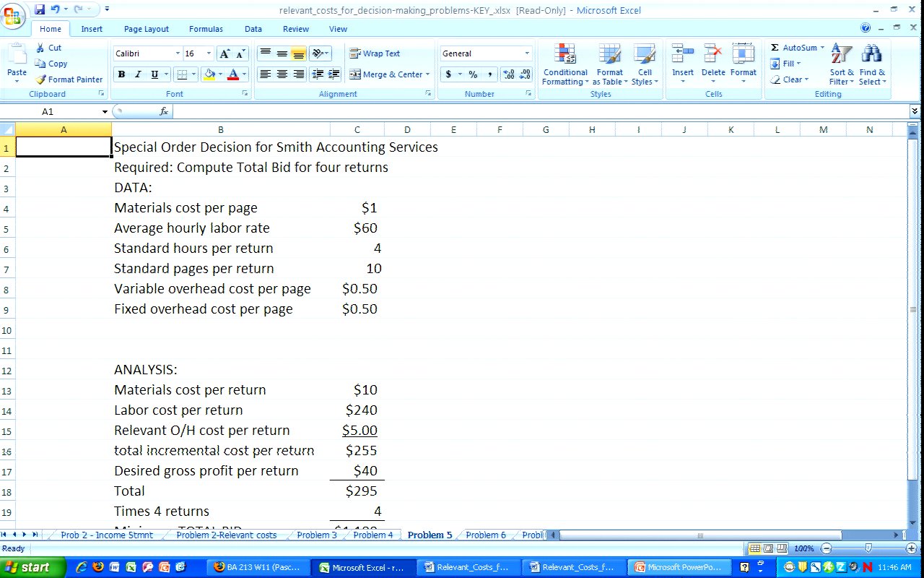Click the AutoSum icon
The width and height of the screenshot is (924, 578).
[775, 48]
